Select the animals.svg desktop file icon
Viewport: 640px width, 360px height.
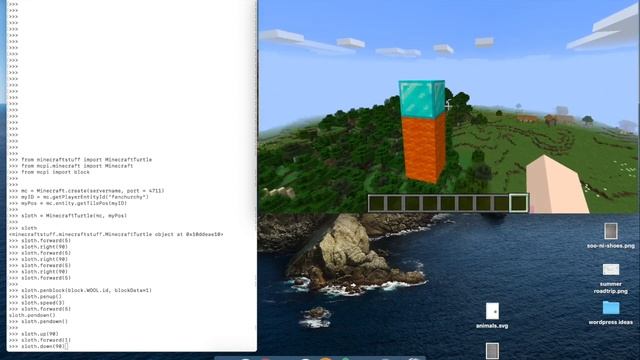[x=492, y=311]
